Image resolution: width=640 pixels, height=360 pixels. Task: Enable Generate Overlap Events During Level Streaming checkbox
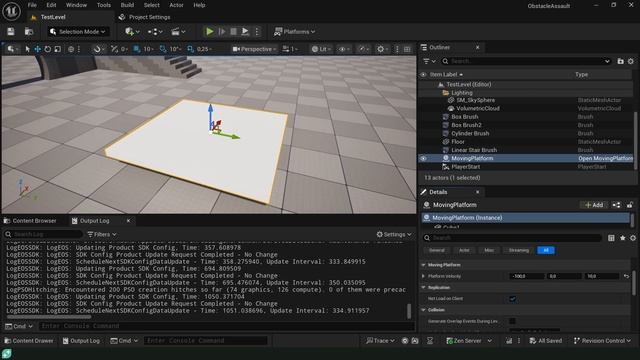click(513, 321)
